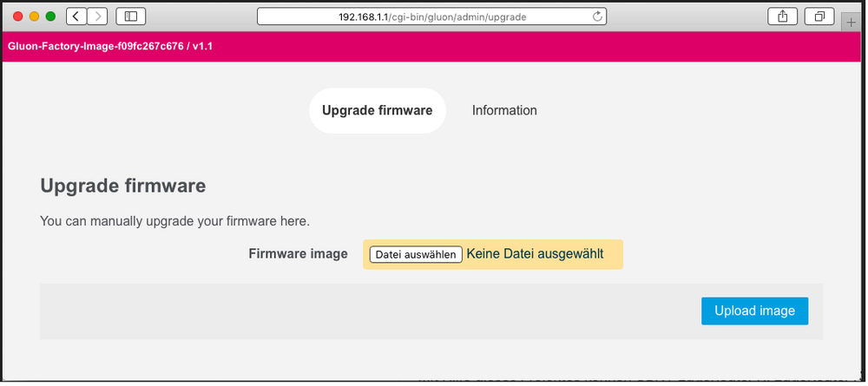Screen dimensions: 868x386
Task: Show all tabs overview icon
Action: coord(819,16)
